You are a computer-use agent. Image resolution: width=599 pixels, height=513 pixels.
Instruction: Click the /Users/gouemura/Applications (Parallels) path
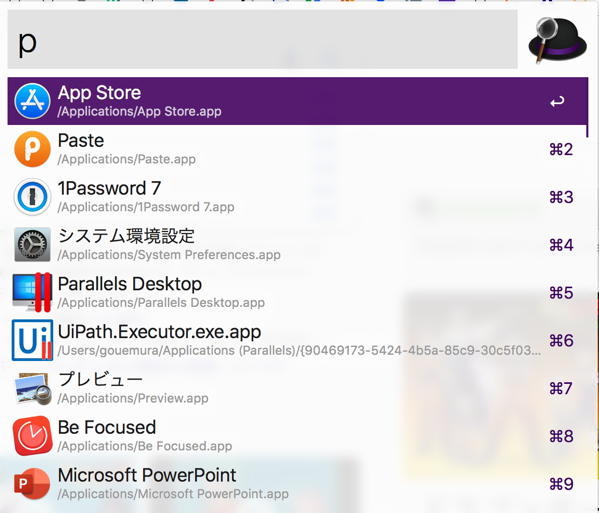[299, 350]
